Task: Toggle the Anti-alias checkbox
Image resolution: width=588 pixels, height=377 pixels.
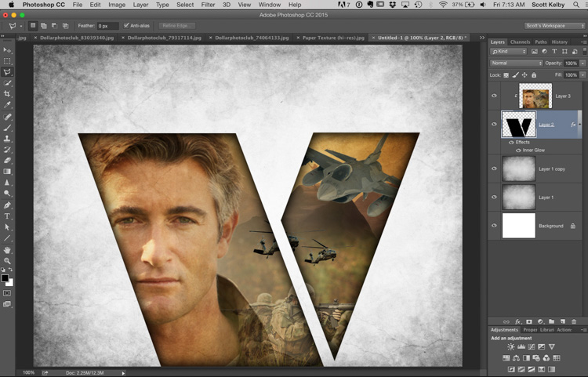Action: tap(127, 26)
